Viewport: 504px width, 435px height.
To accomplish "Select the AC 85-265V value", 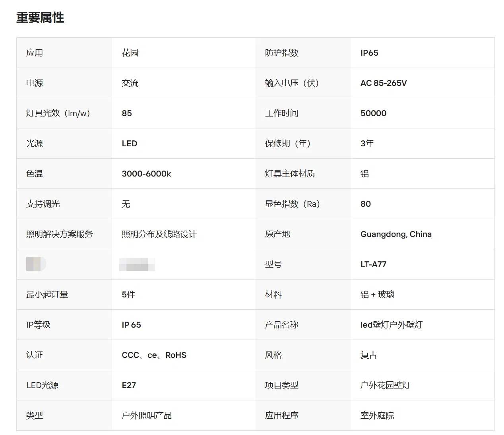I will coord(384,83).
